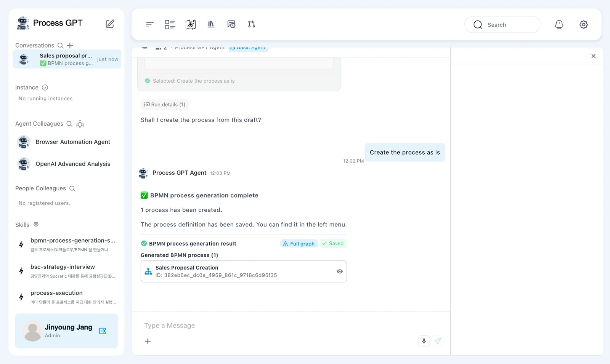Click the Basic Agent badge

(248, 48)
